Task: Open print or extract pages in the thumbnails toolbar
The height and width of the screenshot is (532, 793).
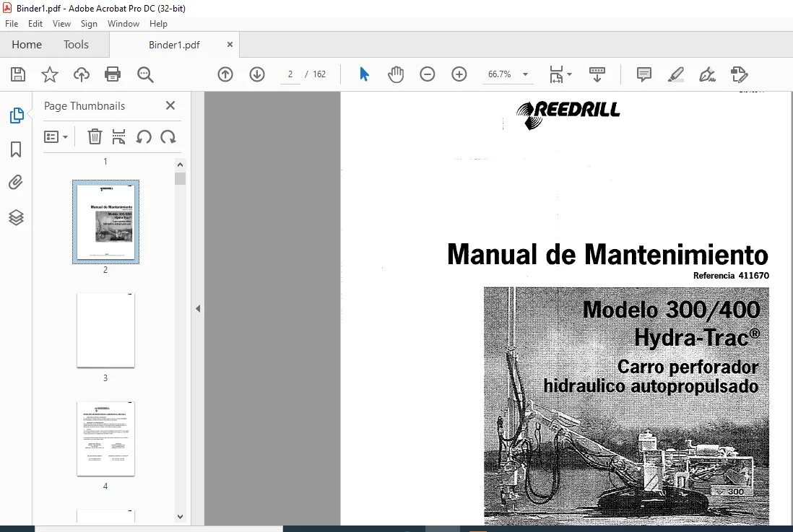Action: pyautogui.click(x=119, y=136)
